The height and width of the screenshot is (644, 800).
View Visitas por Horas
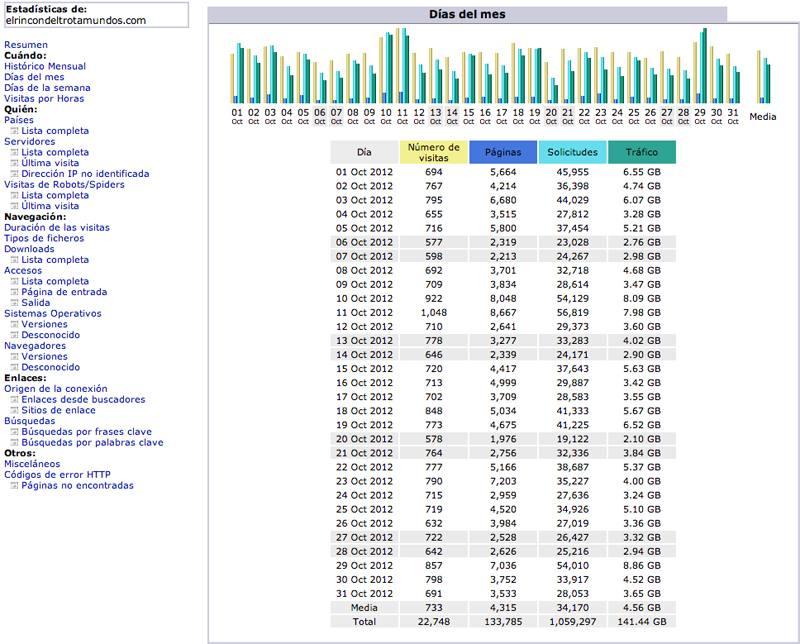44,98
